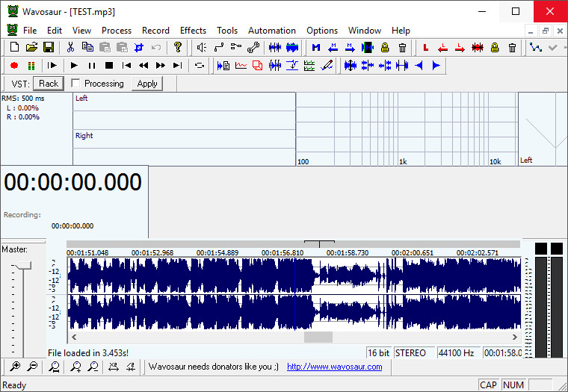The width and height of the screenshot is (568, 392).
Task: Copy selection using the copy icon
Action: point(87,47)
